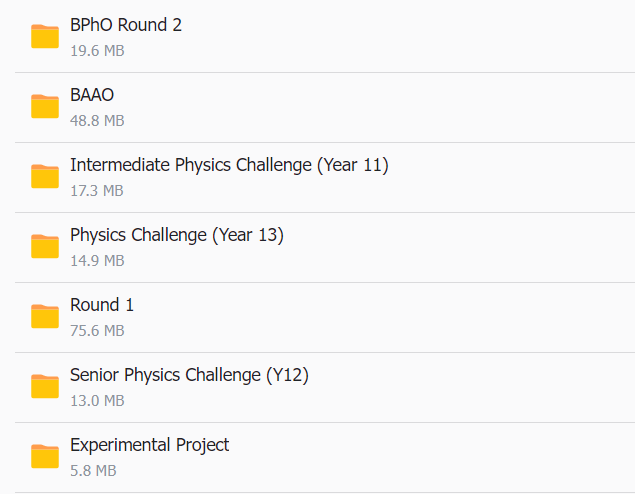The width and height of the screenshot is (635, 494).
Task: Select the Senior Physics Challenge (Y12) title
Action: [x=189, y=375]
